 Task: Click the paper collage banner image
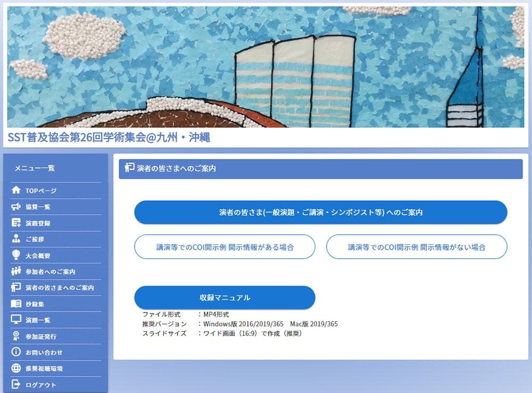click(x=265, y=67)
